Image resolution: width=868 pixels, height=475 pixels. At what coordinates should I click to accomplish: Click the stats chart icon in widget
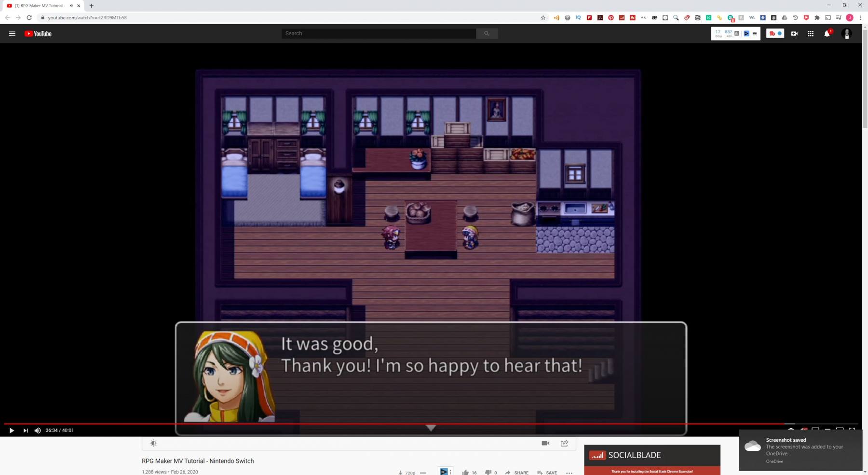pos(737,33)
